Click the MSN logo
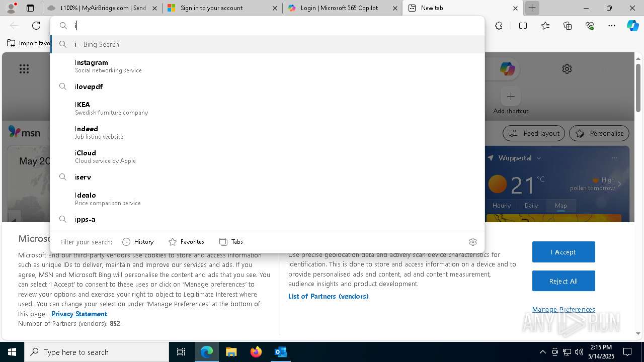Viewport: 644px width, 362px height. coord(24,133)
